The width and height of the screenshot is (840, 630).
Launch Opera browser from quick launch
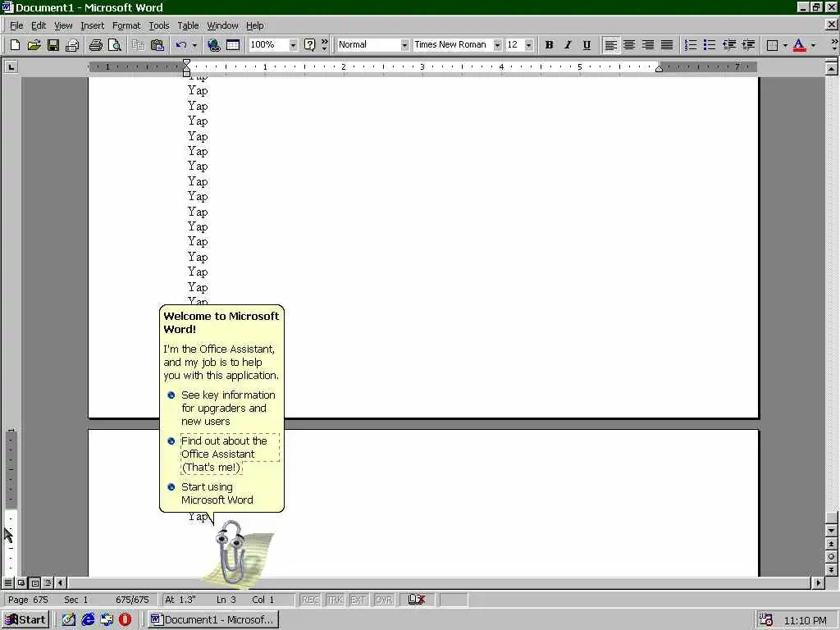pos(125,620)
